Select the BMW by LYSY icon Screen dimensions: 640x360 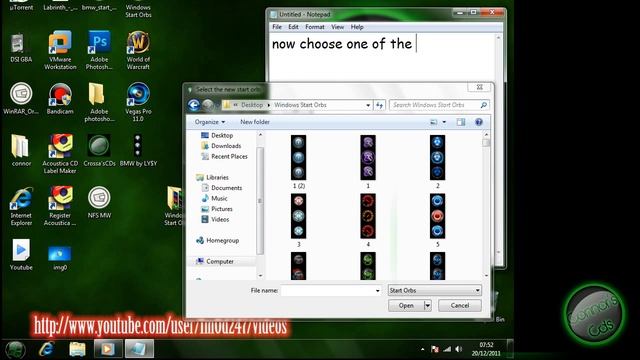pyautogui.click(x=138, y=150)
